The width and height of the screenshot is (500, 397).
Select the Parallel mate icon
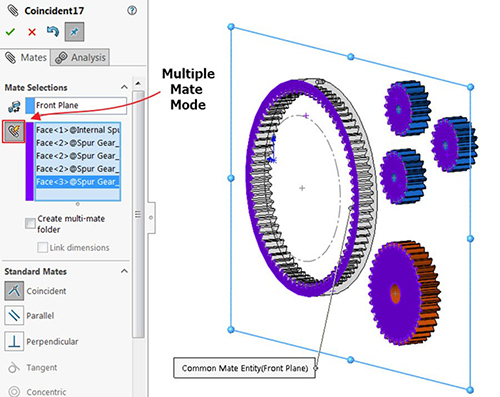point(14,315)
